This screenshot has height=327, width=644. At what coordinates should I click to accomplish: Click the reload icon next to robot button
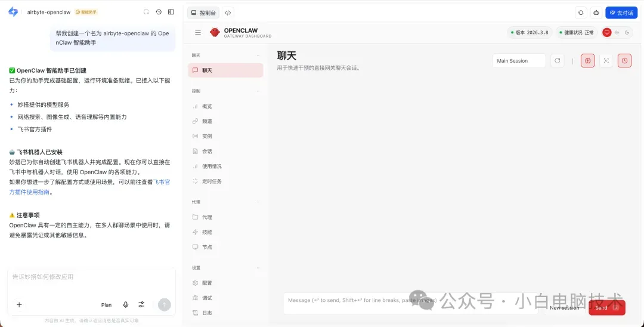coord(581,13)
